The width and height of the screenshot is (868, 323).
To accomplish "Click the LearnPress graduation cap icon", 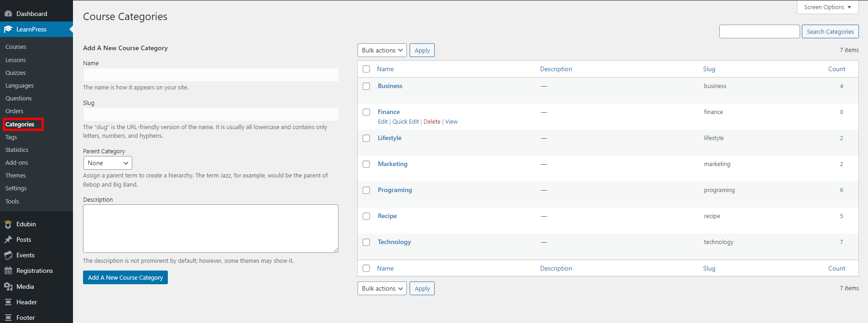I will point(8,29).
